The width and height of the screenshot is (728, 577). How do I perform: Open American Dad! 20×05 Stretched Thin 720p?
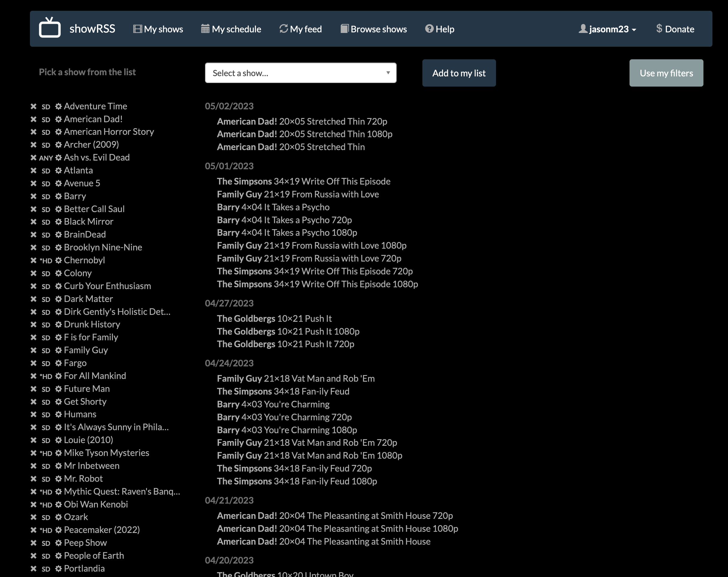click(x=302, y=121)
